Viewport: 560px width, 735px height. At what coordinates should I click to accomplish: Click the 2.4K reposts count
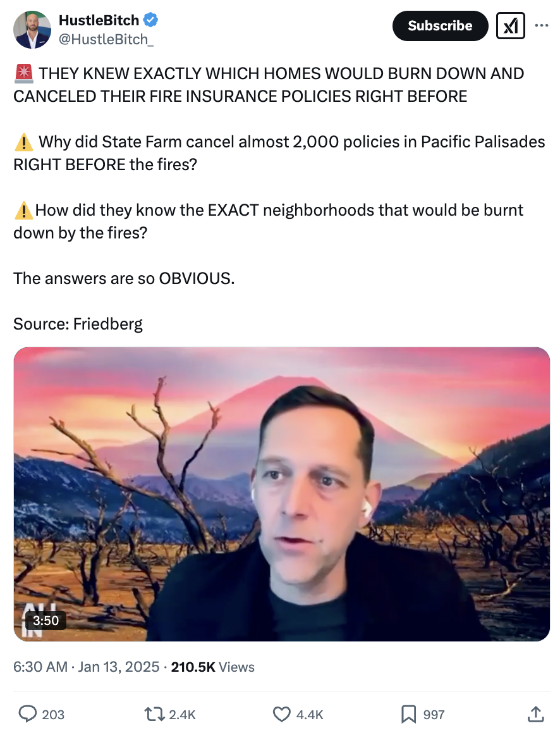pyautogui.click(x=182, y=714)
